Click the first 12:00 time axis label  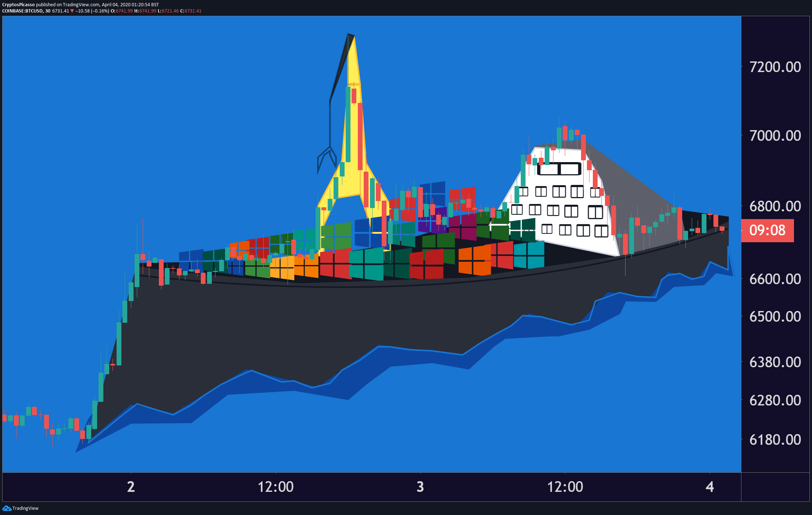275,487
